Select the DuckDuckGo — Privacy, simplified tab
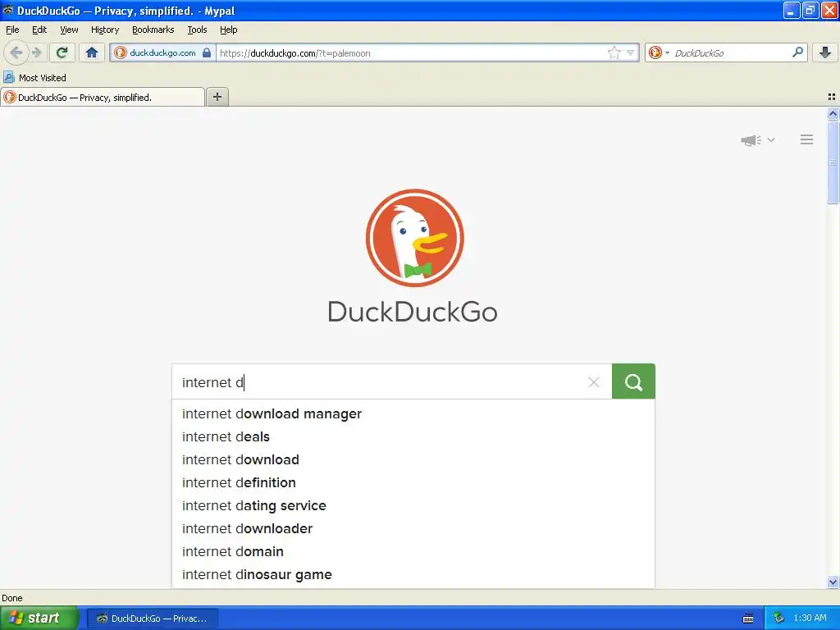 103,97
